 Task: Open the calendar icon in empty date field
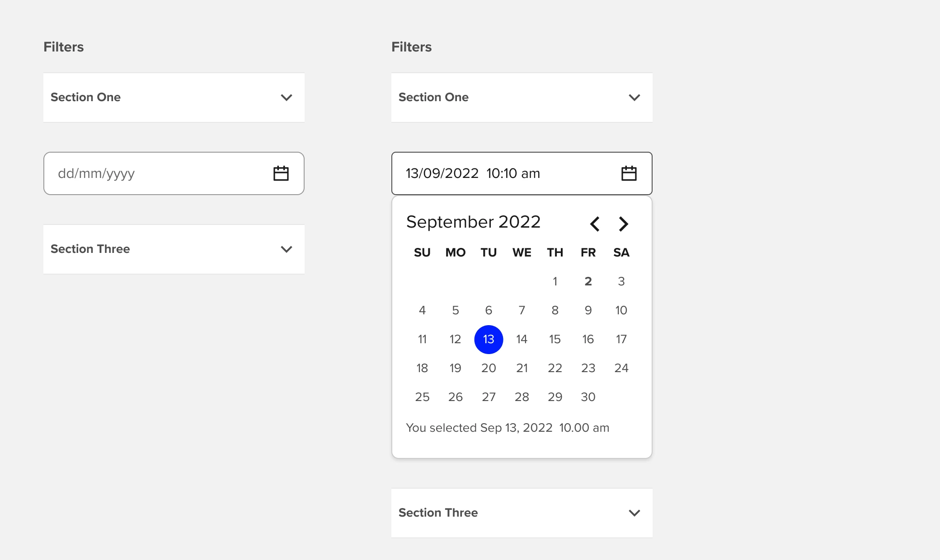tap(280, 173)
